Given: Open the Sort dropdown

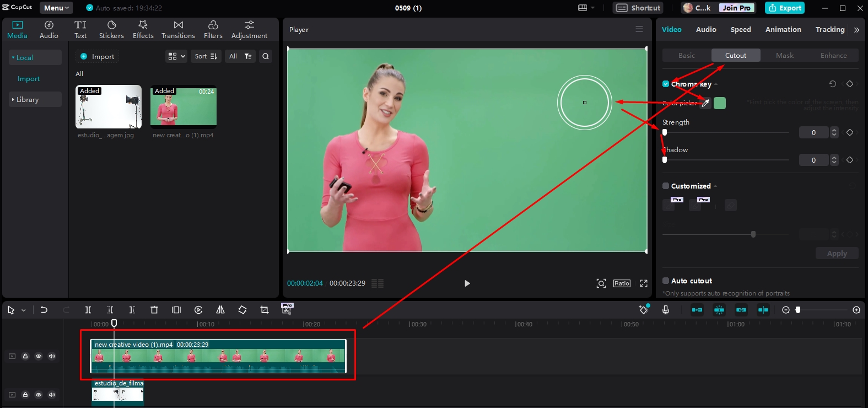Looking at the screenshot, I should tap(206, 56).
